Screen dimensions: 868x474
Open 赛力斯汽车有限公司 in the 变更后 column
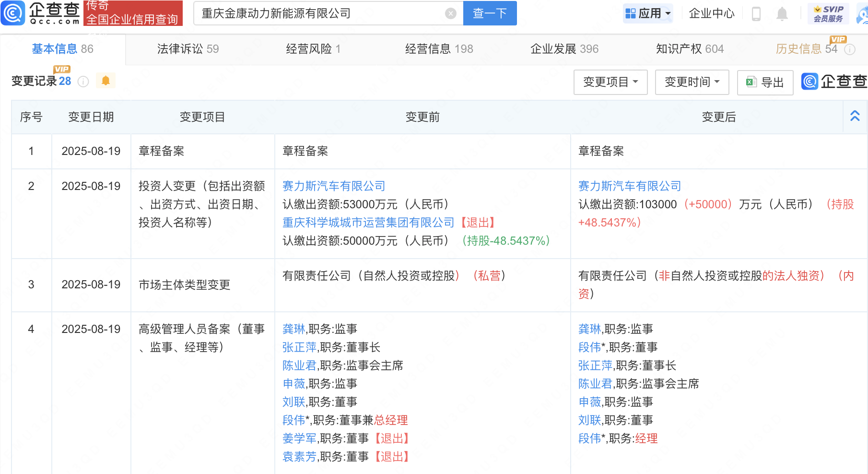coord(630,186)
